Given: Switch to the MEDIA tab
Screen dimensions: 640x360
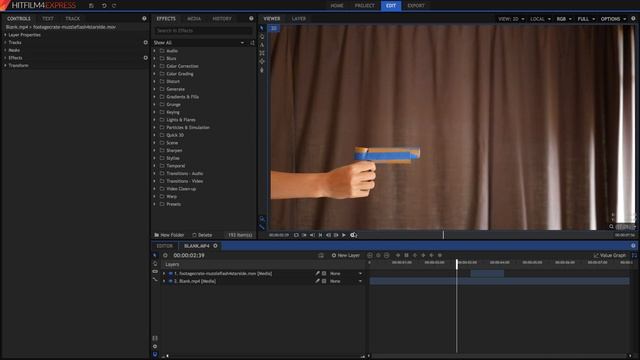Looking at the screenshot, I should (x=194, y=19).
